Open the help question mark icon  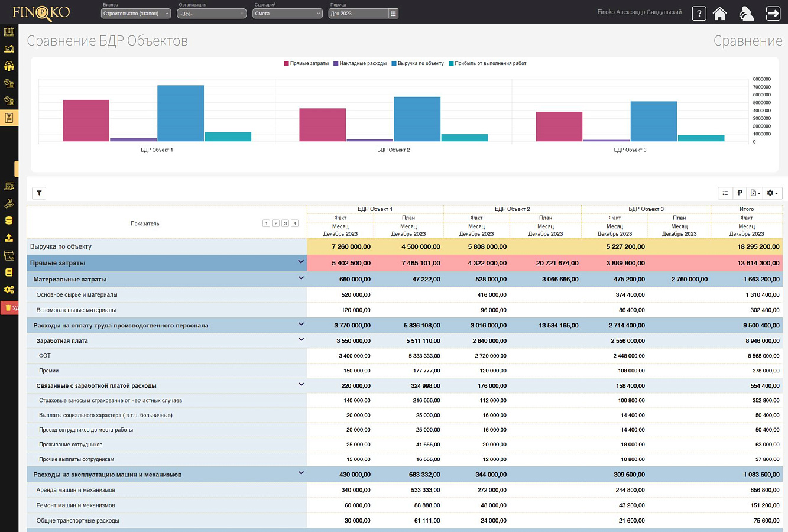(x=699, y=13)
